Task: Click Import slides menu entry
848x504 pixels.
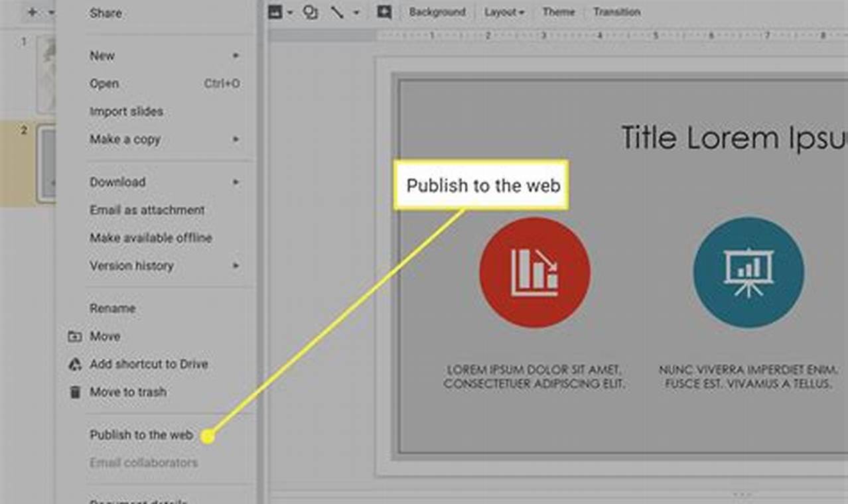Action: [x=126, y=111]
